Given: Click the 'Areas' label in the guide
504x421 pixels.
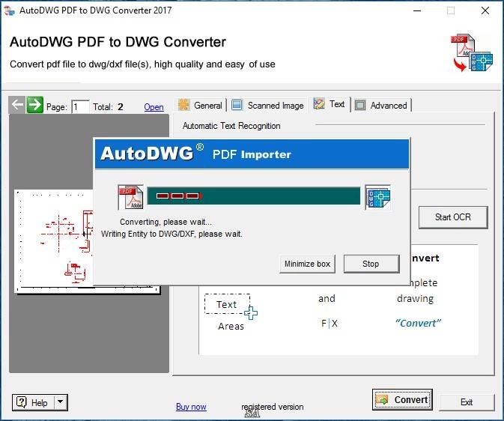Looking at the screenshot, I should click(231, 326).
